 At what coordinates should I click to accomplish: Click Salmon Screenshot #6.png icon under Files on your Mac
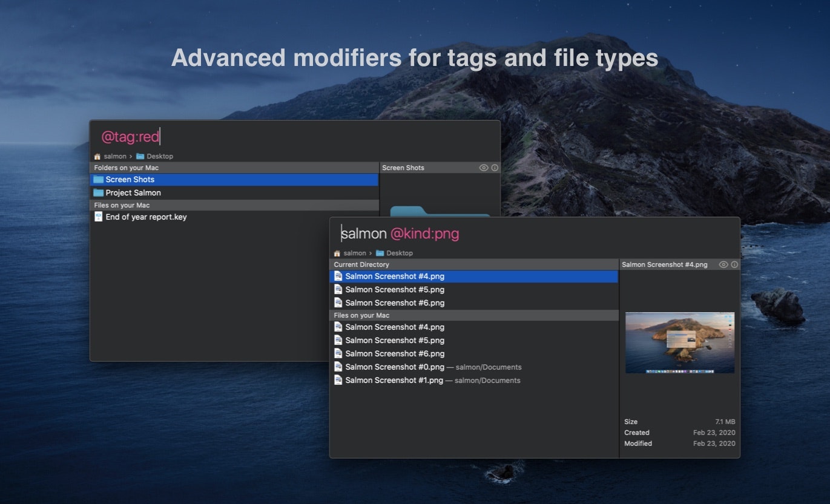point(338,354)
